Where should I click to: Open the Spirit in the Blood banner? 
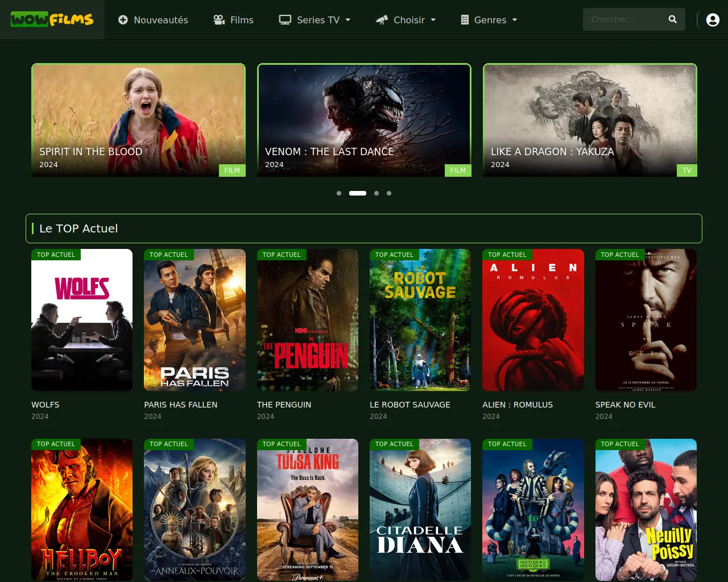138,120
